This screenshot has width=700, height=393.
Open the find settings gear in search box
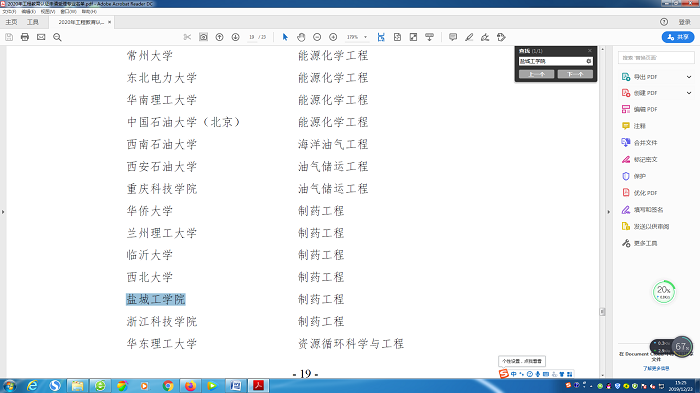pyautogui.click(x=589, y=61)
